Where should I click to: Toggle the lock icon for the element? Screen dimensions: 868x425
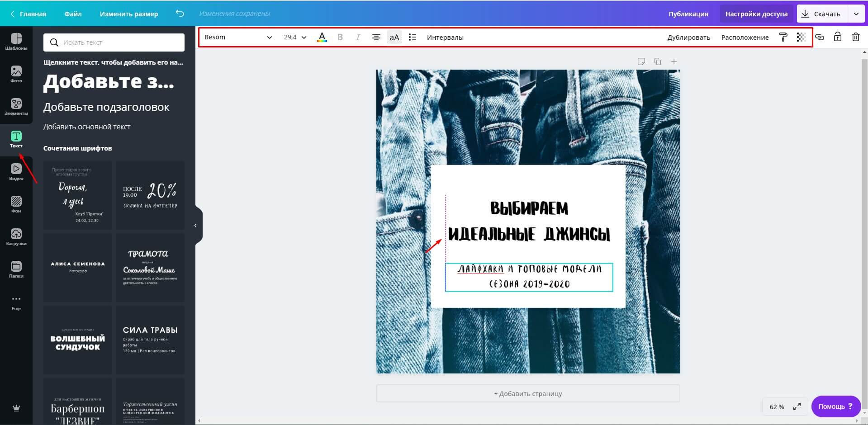pos(838,37)
